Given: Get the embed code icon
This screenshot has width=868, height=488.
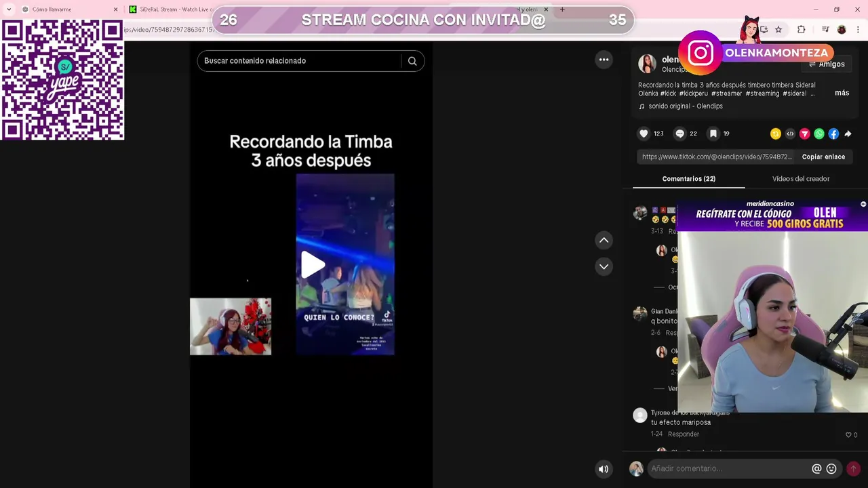Looking at the screenshot, I should (790, 134).
